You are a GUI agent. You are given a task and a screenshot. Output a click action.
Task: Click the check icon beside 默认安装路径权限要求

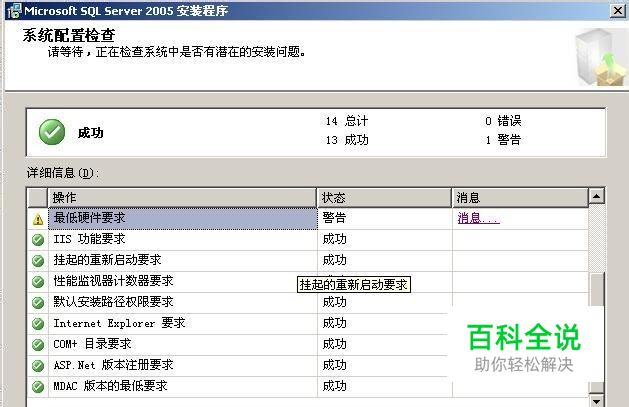(38, 302)
